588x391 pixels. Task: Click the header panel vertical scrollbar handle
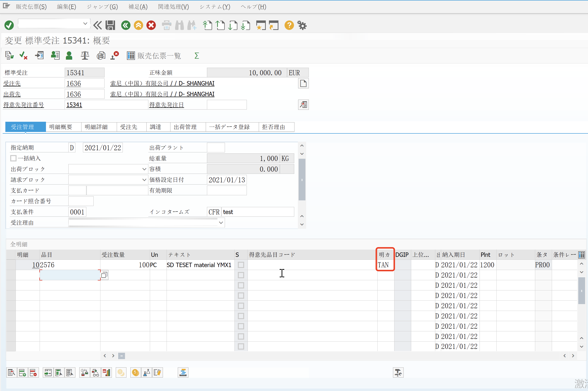(x=302, y=179)
